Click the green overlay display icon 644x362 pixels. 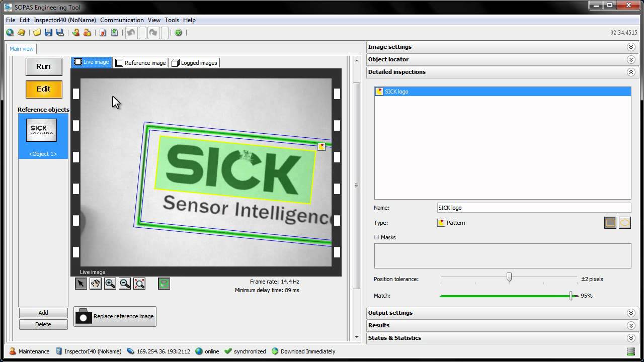(164, 284)
